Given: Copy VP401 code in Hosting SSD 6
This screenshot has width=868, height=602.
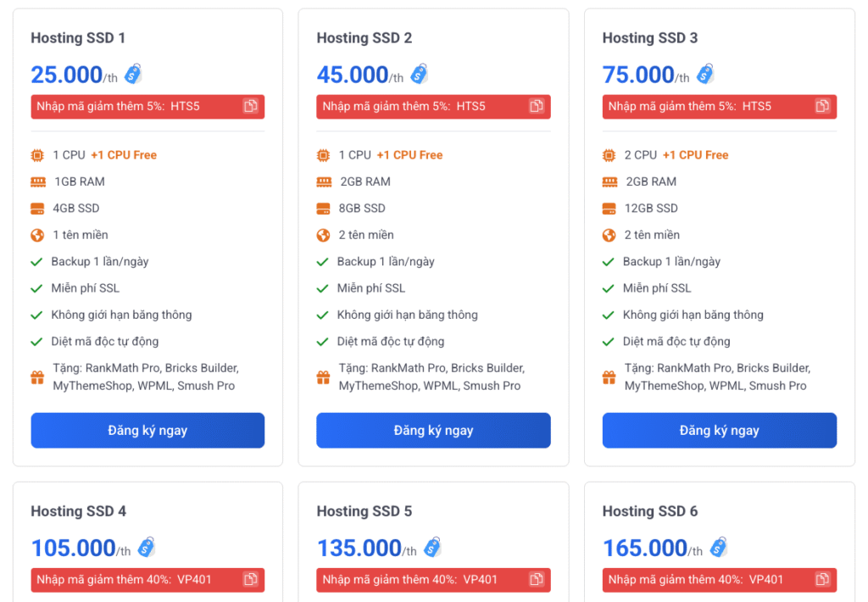Looking at the screenshot, I should click(822, 579).
